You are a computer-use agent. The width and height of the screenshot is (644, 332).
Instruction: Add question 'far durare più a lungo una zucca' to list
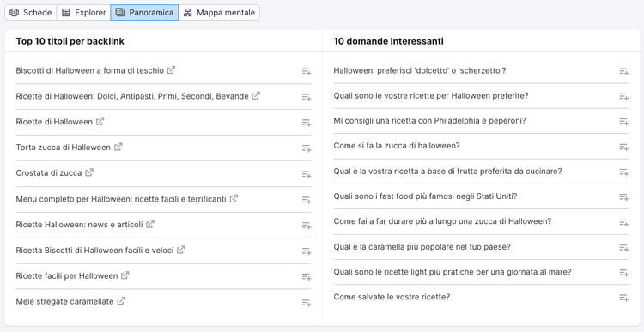pyautogui.click(x=624, y=222)
